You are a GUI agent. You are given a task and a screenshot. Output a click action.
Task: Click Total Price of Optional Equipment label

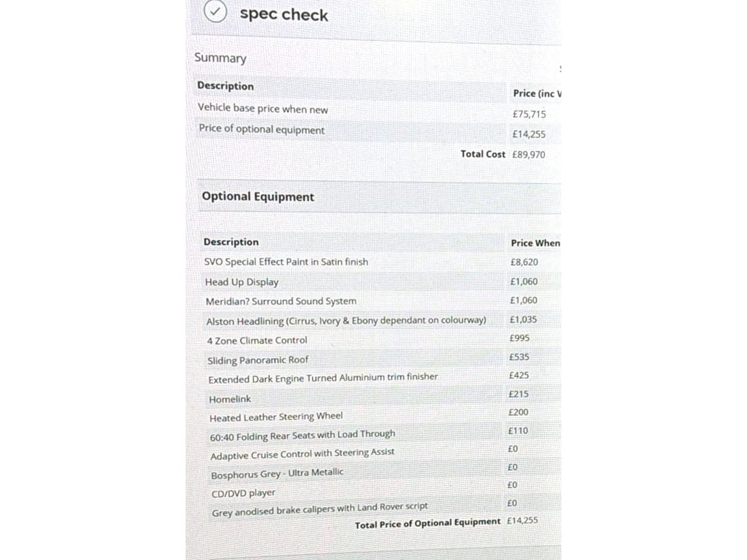(427, 523)
